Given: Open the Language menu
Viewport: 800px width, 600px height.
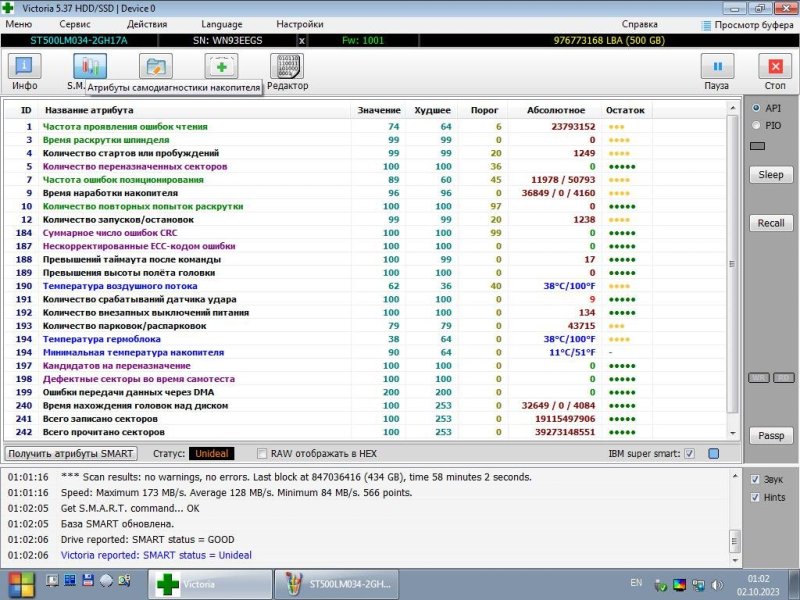Looking at the screenshot, I should pos(221,23).
